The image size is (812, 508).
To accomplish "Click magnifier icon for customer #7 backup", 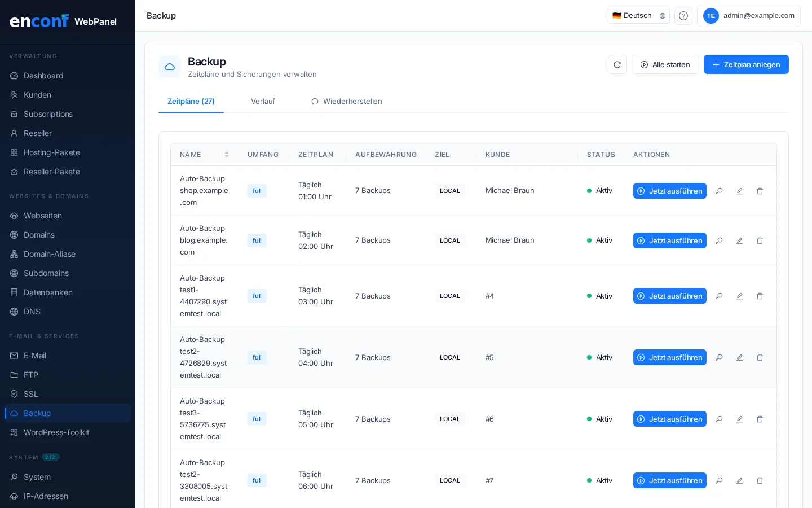I will pyautogui.click(x=719, y=481).
